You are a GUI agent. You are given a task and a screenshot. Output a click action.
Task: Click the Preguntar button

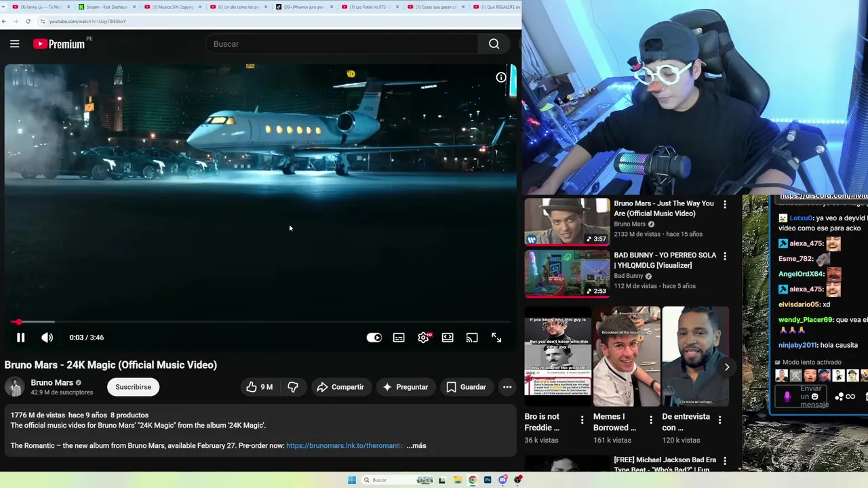click(x=406, y=387)
